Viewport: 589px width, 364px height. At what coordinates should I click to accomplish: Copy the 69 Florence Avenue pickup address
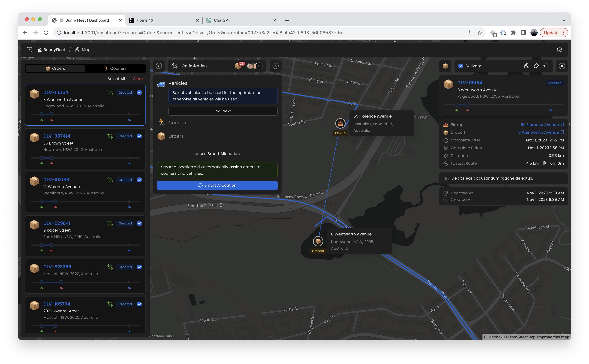[562, 125]
